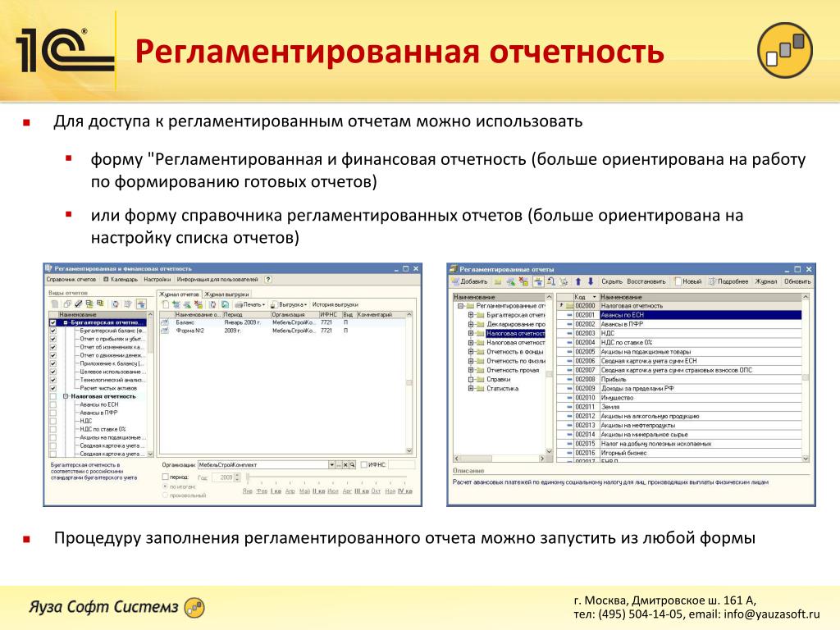Click the Организация search magnifier icon
This screenshot has width=840, height=630.
(353, 464)
